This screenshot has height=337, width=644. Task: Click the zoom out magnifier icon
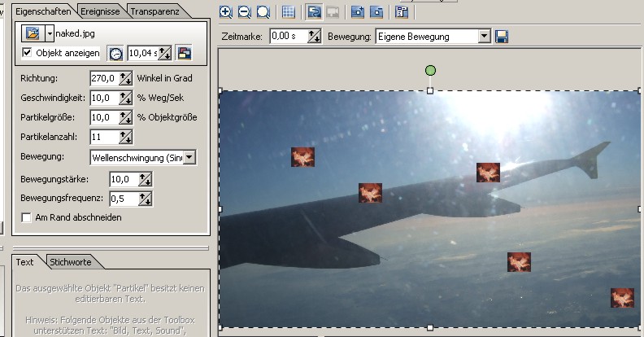tap(244, 12)
